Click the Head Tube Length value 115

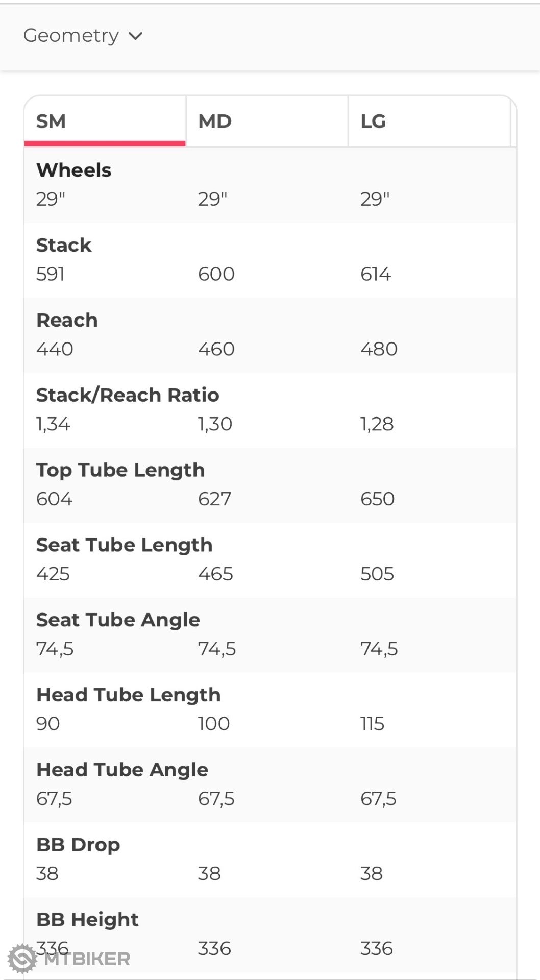coord(372,724)
